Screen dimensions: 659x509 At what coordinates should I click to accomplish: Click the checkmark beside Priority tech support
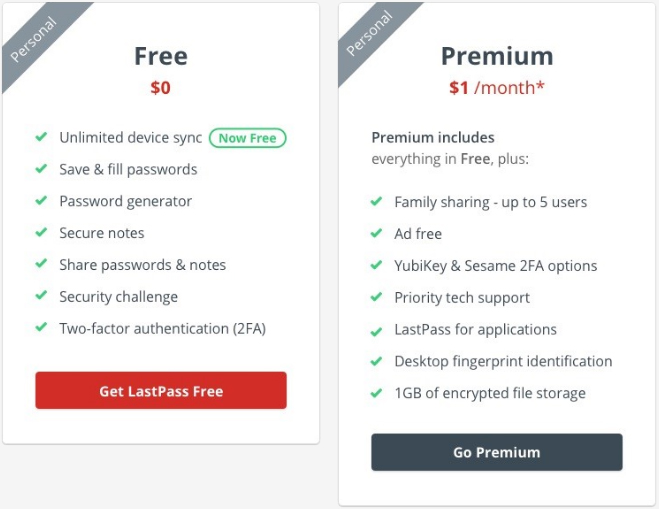(x=376, y=297)
